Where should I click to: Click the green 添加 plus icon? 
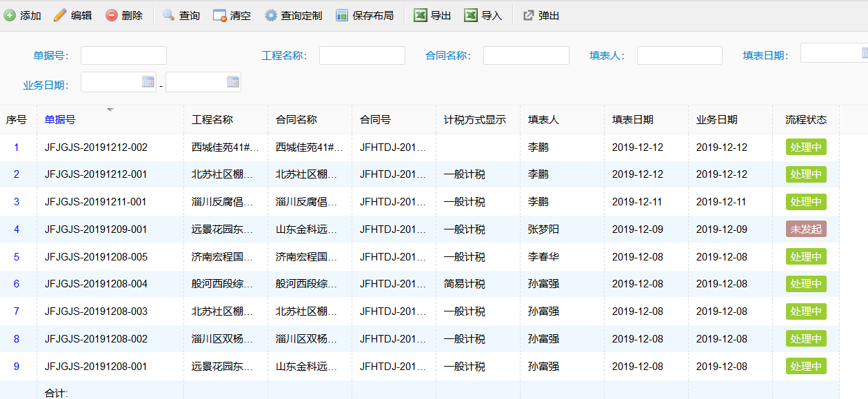[x=10, y=15]
